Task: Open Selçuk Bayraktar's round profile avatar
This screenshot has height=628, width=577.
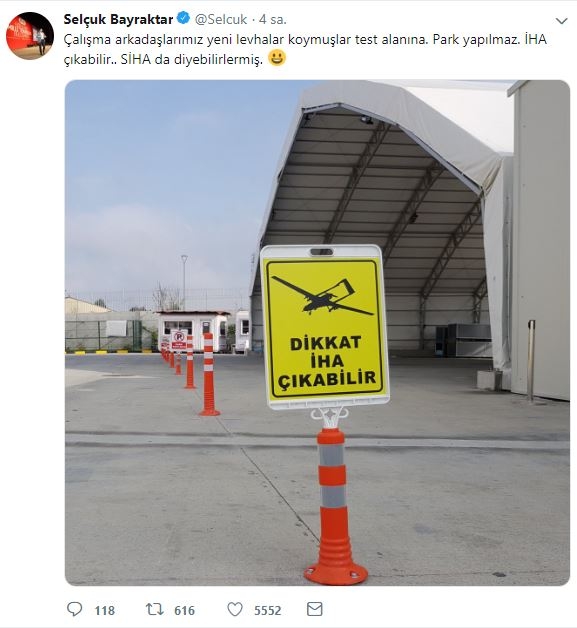Action: 30,36
